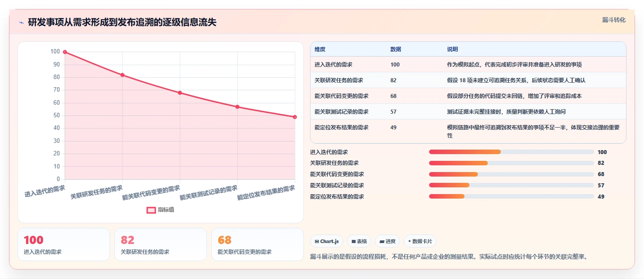Select the 数据卡片 chip
The image size is (644, 279).
[x=420, y=241]
